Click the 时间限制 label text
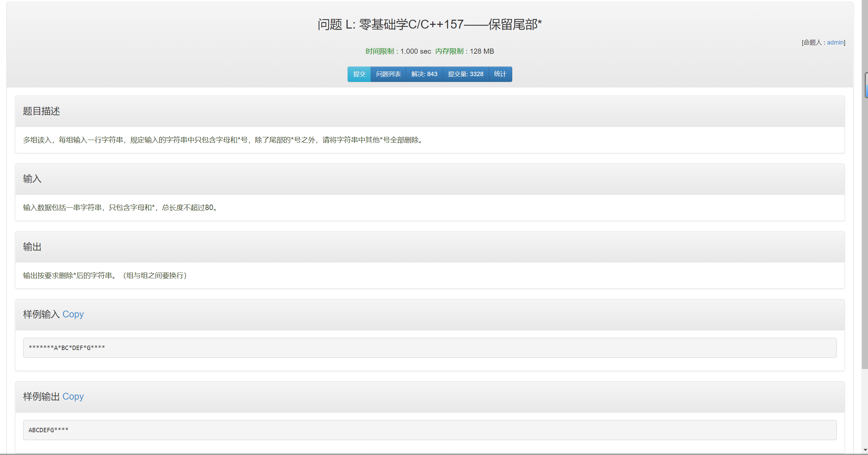Screen dimensions: 868x455 [380, 51]
